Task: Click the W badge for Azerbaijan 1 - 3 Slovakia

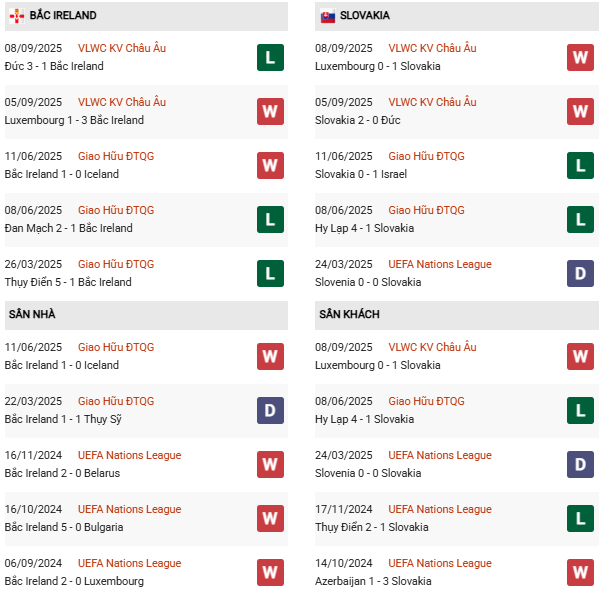Action: 580,572
